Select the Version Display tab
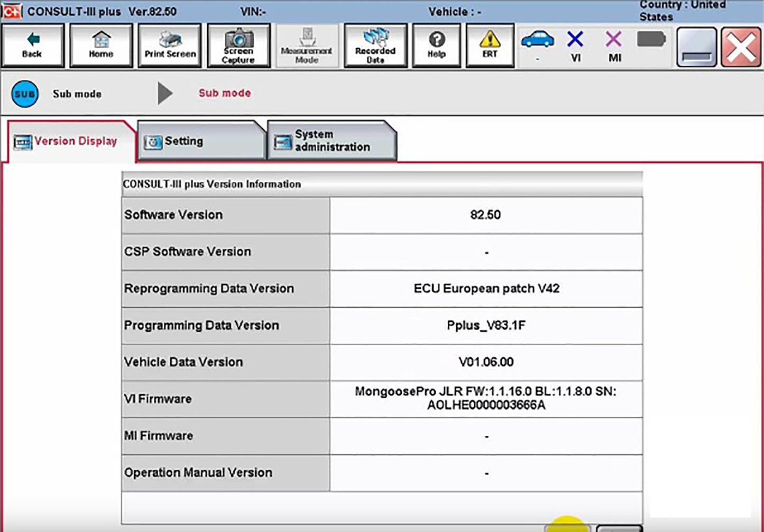Viewport: 764px width, 532px height. point(70,141)
